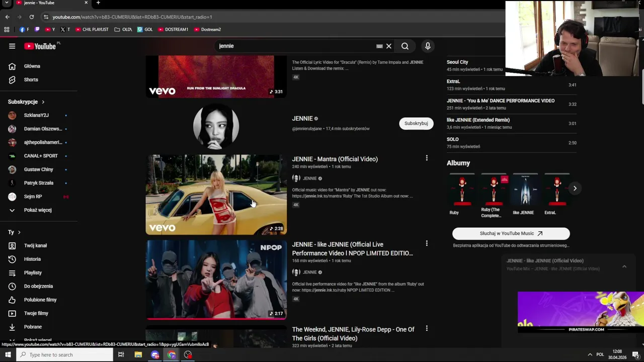The width and height of the screenshot is (644, 362).
Task: Play like JENNIE (Extended Remix) song
Action: 478,120
